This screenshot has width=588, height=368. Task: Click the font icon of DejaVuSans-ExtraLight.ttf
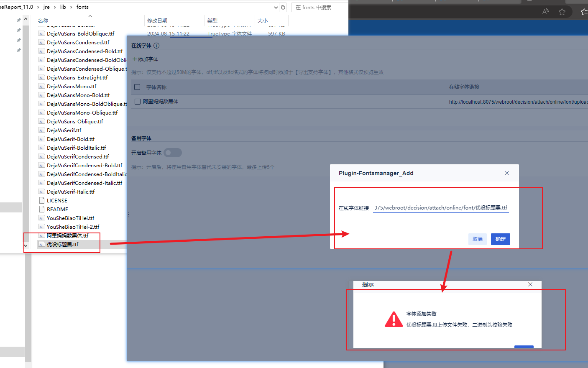(41, 77)
